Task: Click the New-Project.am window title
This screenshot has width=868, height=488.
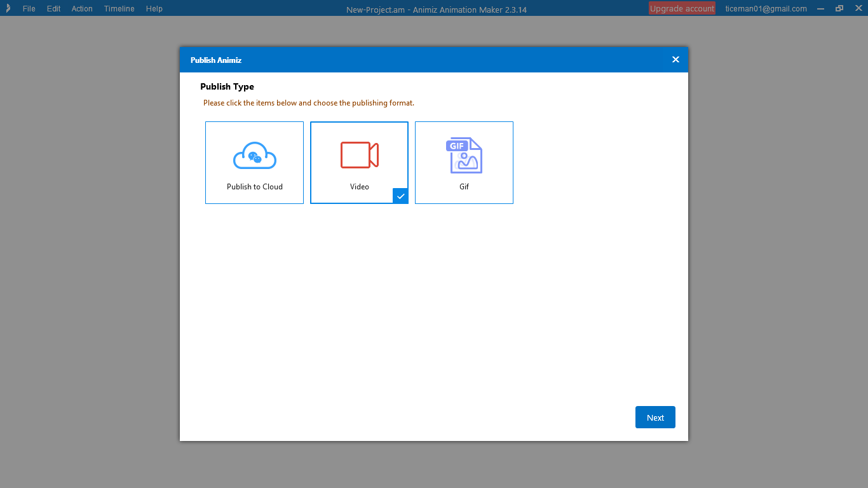Action: click(x=437, y=10)
